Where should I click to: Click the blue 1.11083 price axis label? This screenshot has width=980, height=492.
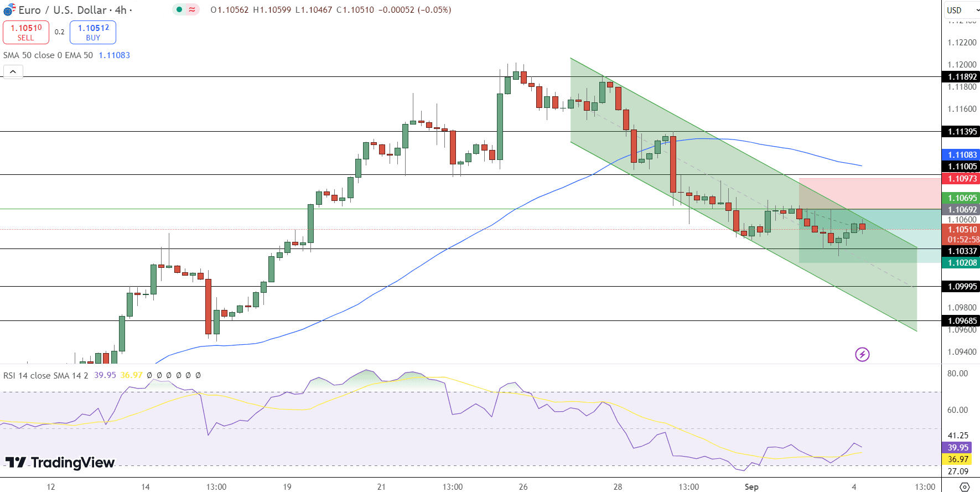(961, 155)
